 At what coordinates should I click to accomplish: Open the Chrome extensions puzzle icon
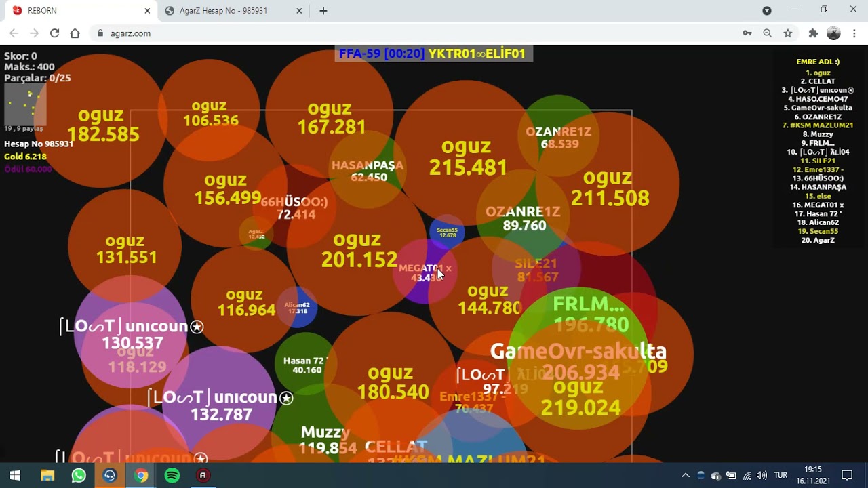click(813, 33)
